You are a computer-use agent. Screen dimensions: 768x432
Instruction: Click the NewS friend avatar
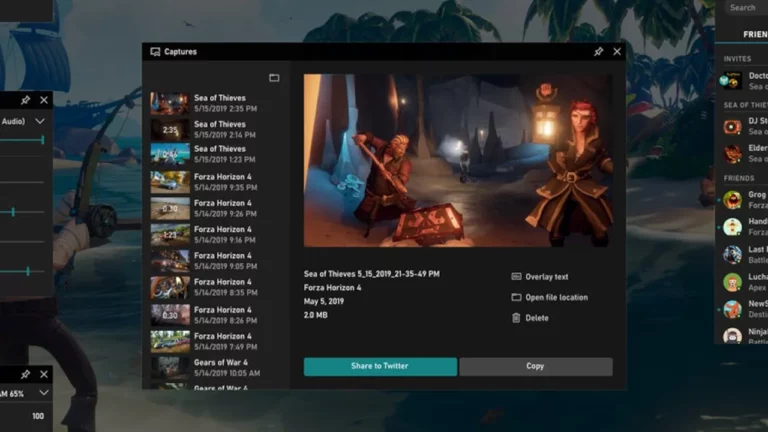tap(732, 310)
